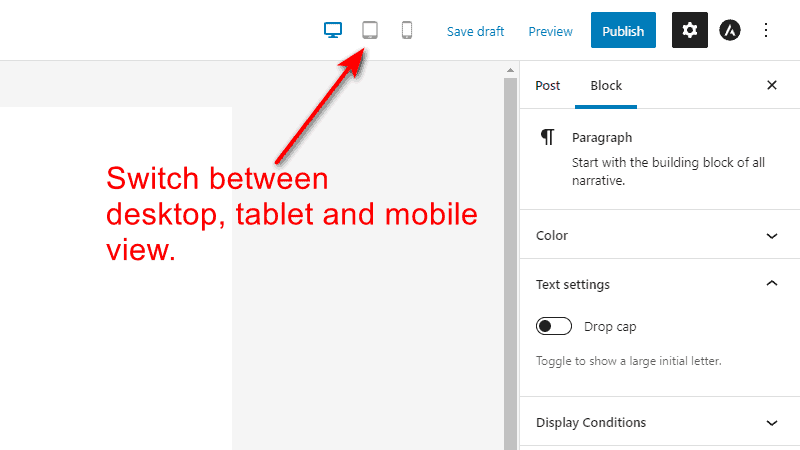
Task: Close the settings sidebar with X
Action: point(771,85)
